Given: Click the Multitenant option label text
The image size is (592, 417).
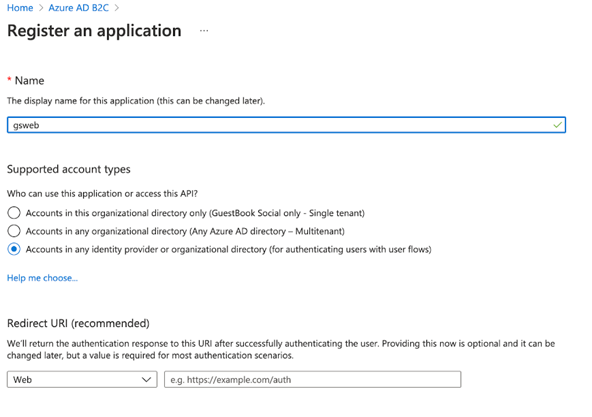Looking at the screenshot, I should point(185,231).
